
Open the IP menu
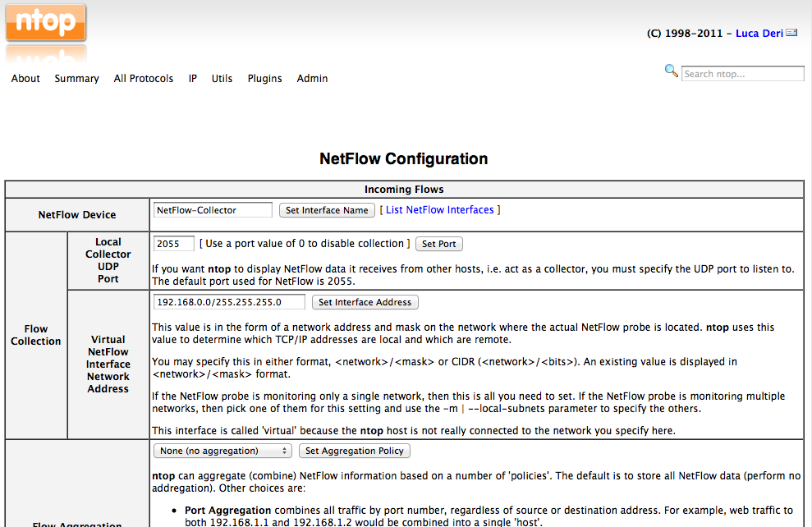tap(193, 78)
